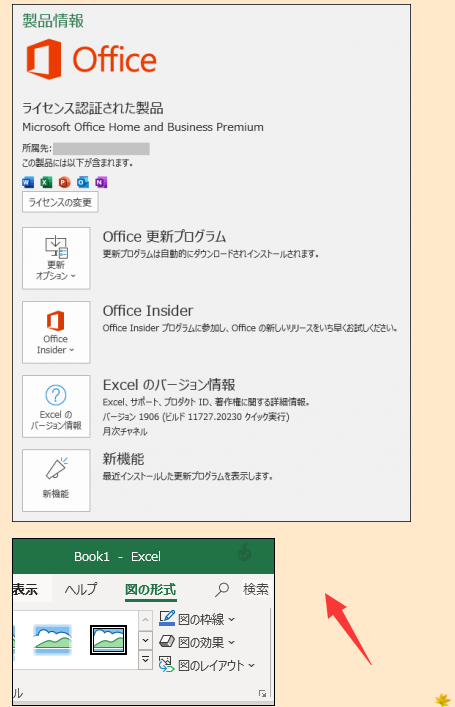Screen dimensions: 455x707
Task: Show next row of picture styles gallery
Action: (145, 640)
